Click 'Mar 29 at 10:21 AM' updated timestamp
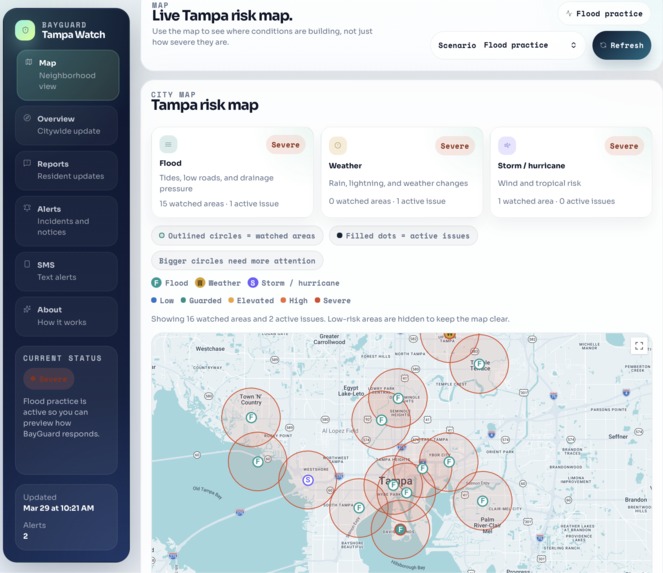663x573 pixels. (x=58, y=508)
